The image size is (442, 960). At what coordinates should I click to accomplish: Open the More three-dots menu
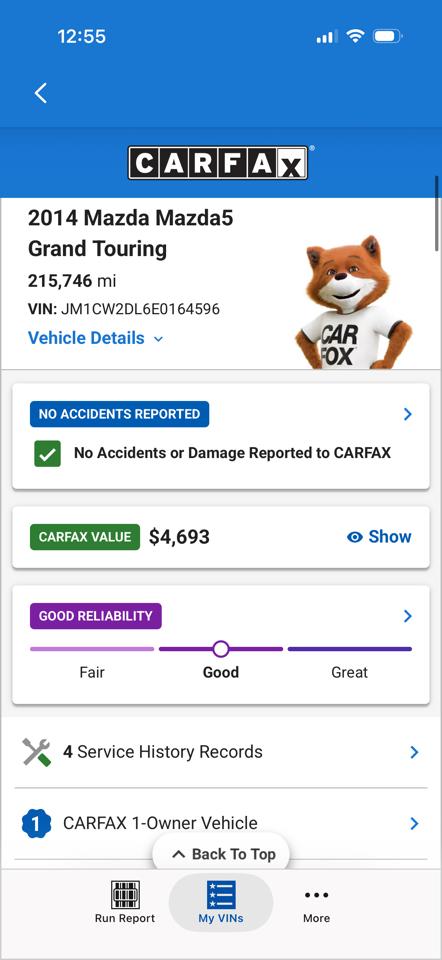point(317,895)
